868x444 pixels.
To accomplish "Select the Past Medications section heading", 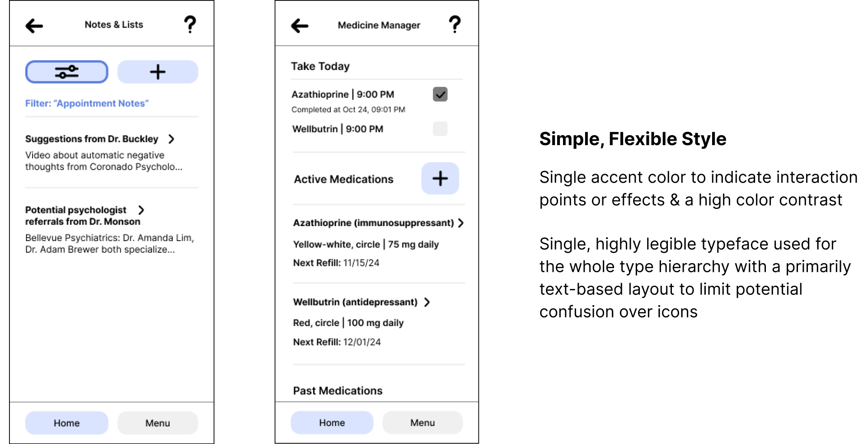I will point(338,391).
